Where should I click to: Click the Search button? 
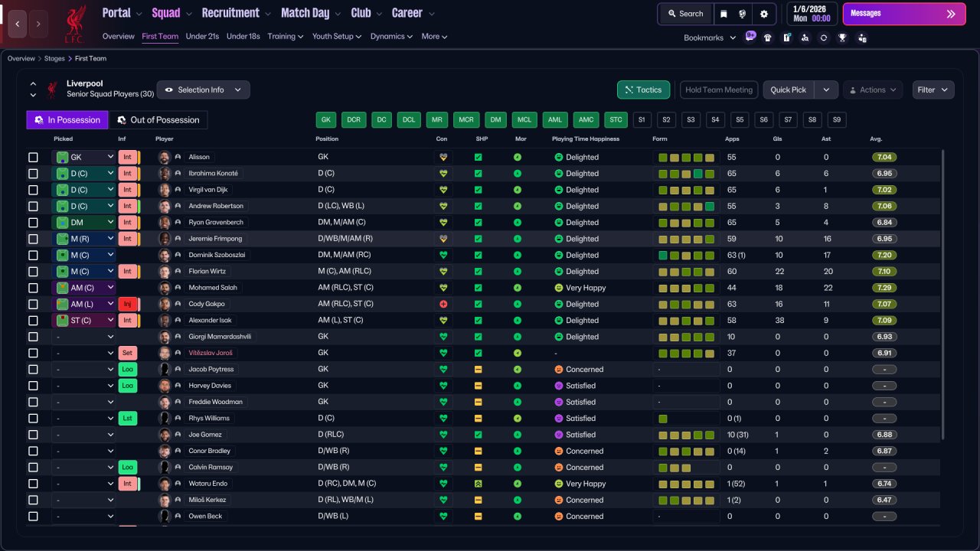tap(685, 14)
